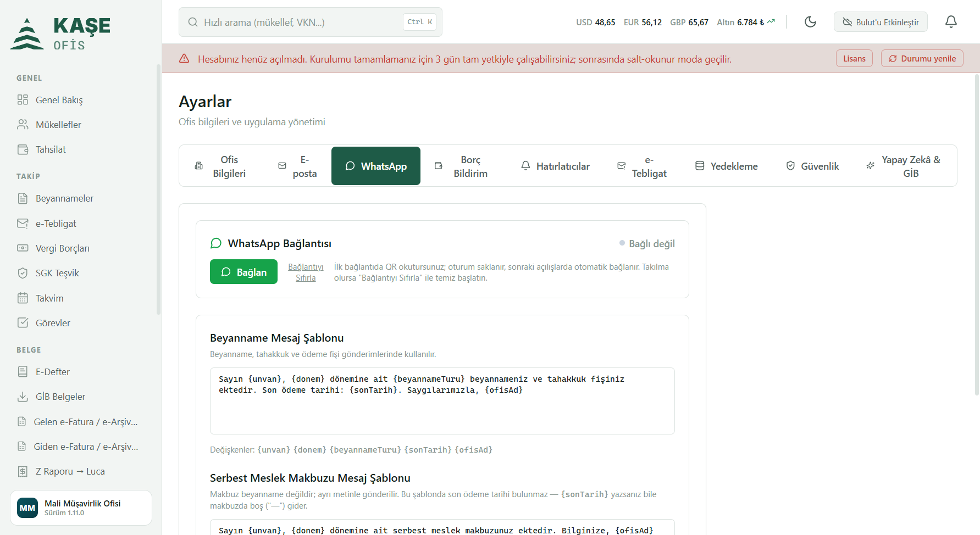Toggle dark mode moon icon
This screenshot has width=980, height=535.
810,22
